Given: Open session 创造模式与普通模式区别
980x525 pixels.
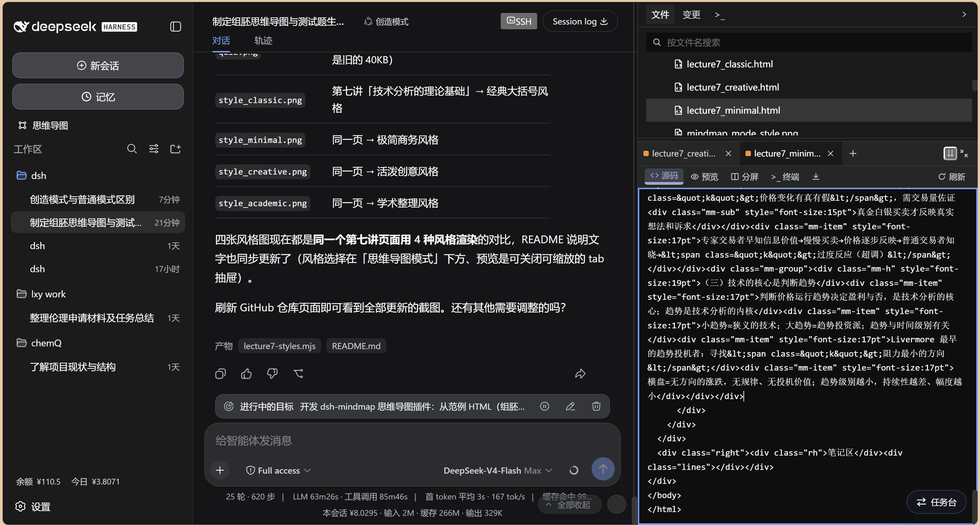Looking at the screenshot, I should [98, 200].
